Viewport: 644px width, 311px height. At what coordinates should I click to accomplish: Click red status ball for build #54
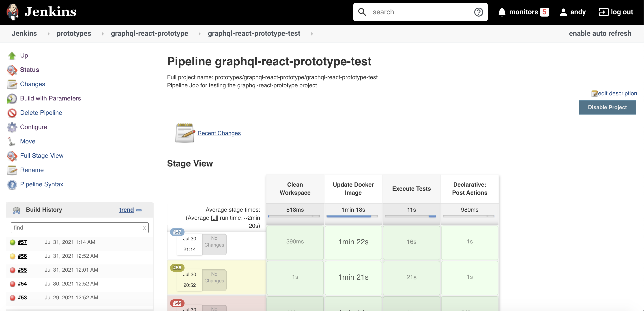(13, 284)
